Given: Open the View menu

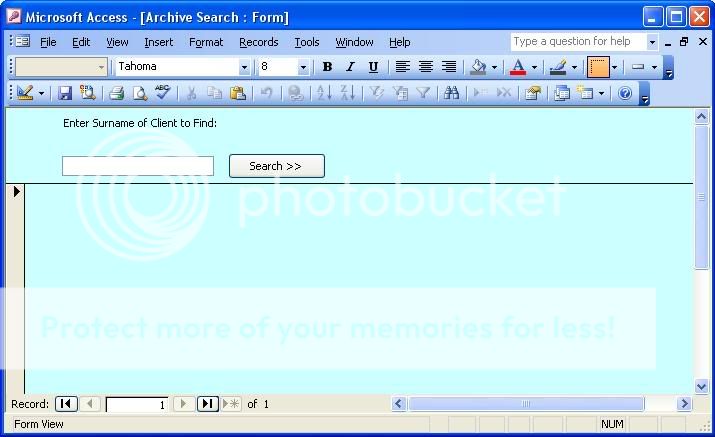Looking at the screenshot, I should [x=117, y=42].
